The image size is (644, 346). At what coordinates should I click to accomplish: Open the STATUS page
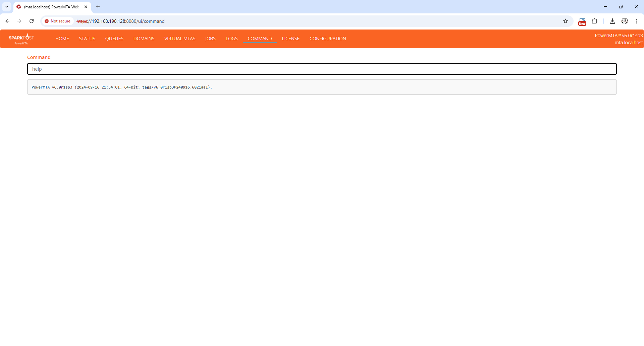click(x=87, y=39)
